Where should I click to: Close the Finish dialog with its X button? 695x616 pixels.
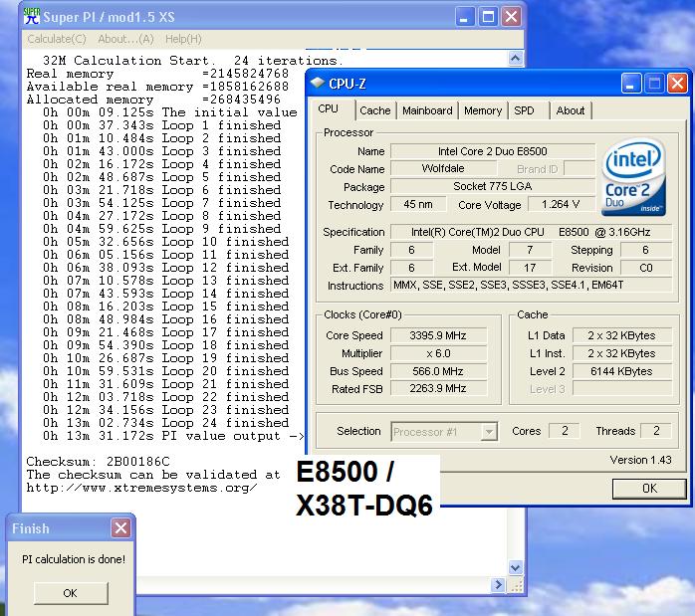(x=120, y=527)
